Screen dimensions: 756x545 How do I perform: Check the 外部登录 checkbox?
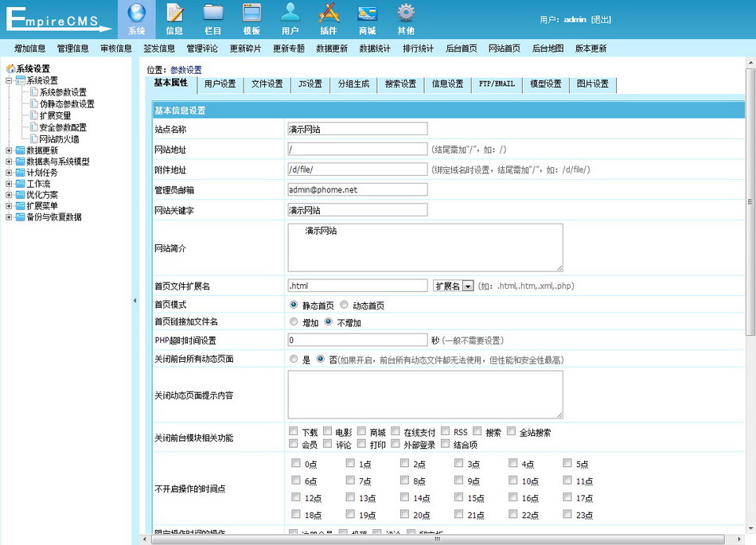tap(396, 443)
